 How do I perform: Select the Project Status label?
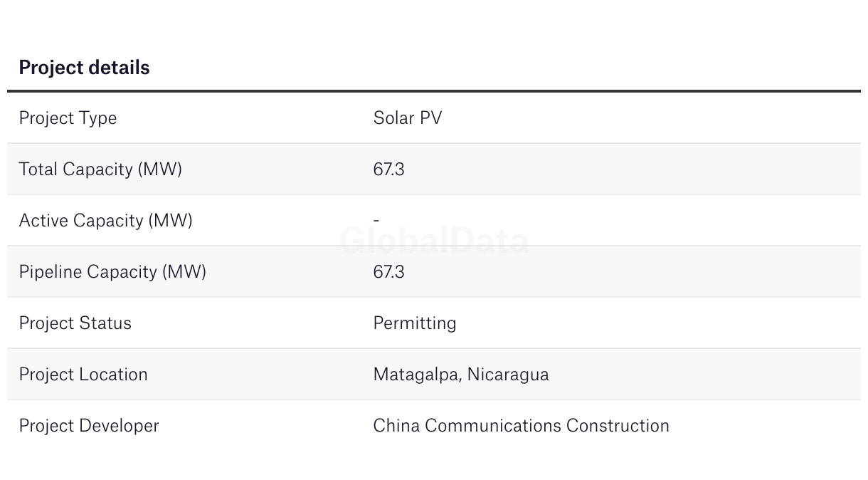coord(75,323)
